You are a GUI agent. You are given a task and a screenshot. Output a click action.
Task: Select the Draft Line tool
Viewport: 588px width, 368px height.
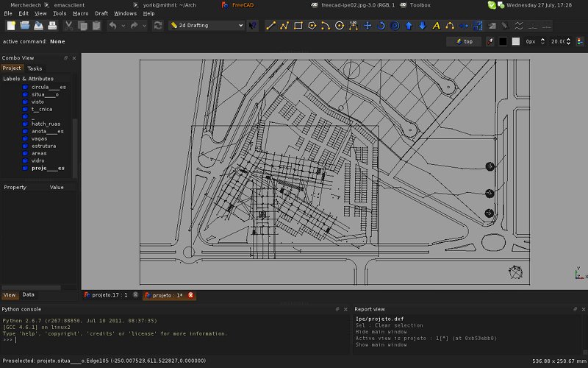[x=270, y=26]
